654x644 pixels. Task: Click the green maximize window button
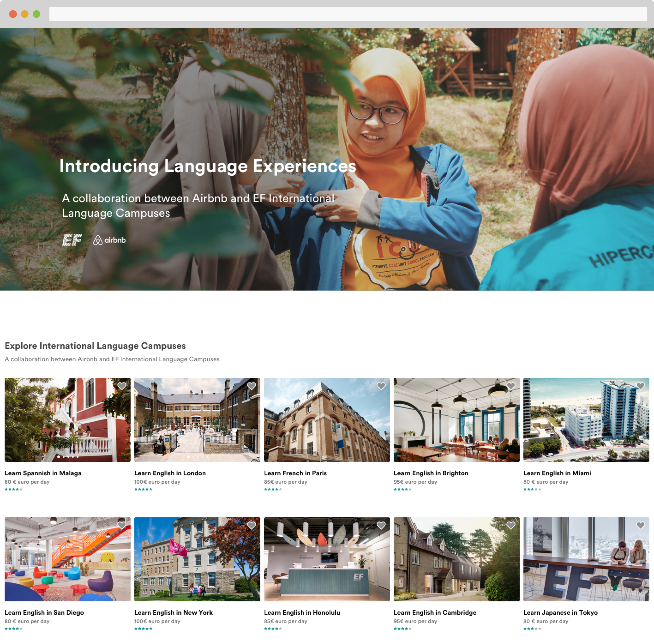[36, 14]
